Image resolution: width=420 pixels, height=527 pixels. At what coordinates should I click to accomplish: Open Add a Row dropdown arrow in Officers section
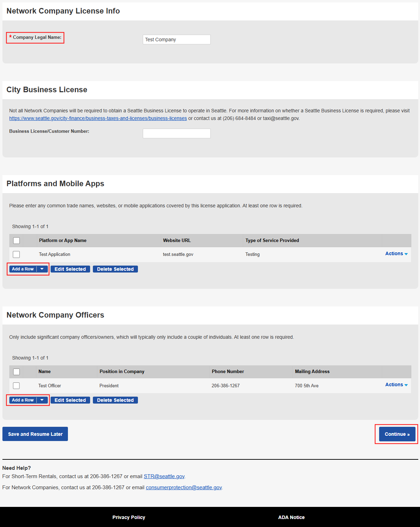pyautogui.click(x=42, y=400)
